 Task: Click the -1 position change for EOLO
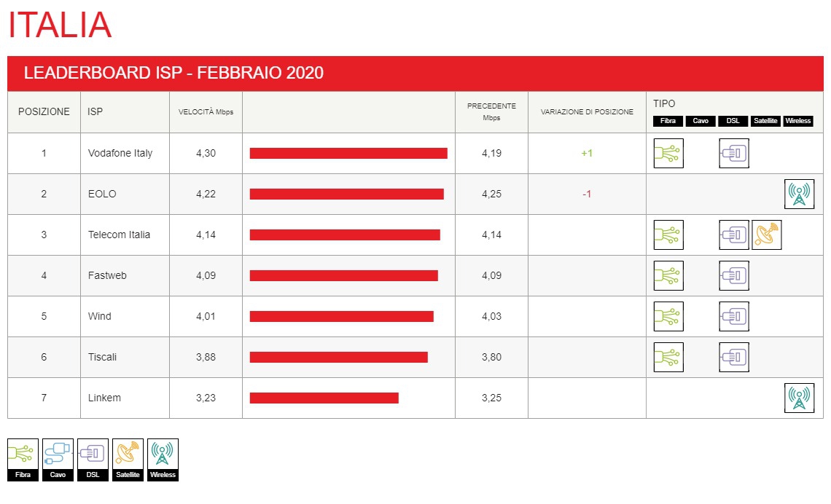click(x=587, y=194)
